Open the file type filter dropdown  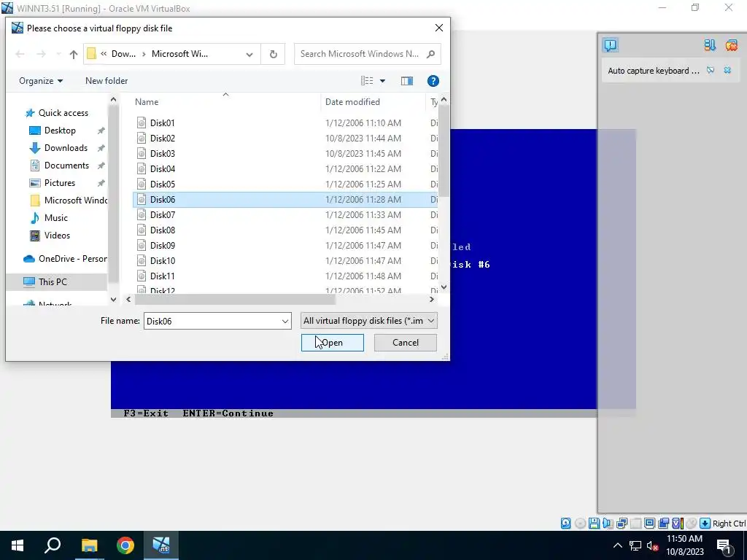pyautogui.click(x=368, y=321)
